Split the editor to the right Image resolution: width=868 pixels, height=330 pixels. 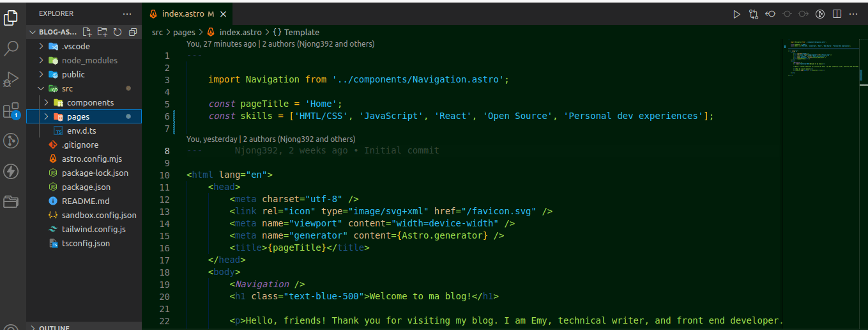tap(837, 13)
